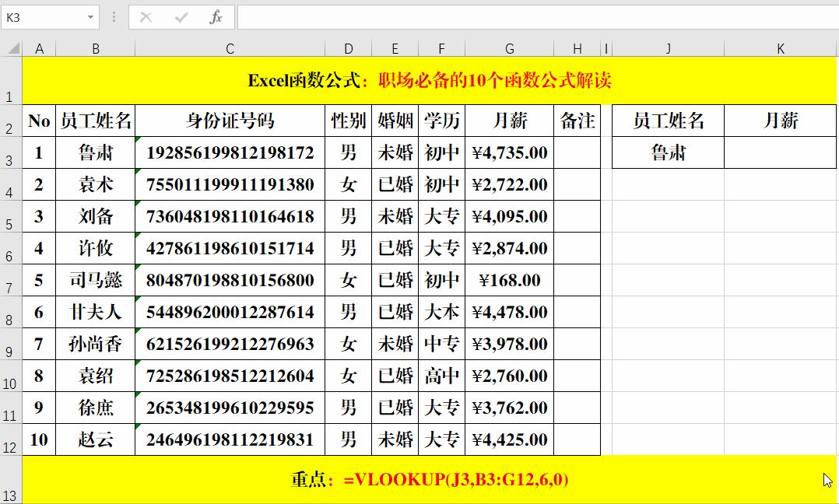Click the 身份证号码 header cell
The image size is (839, 504).
[230, 121]
